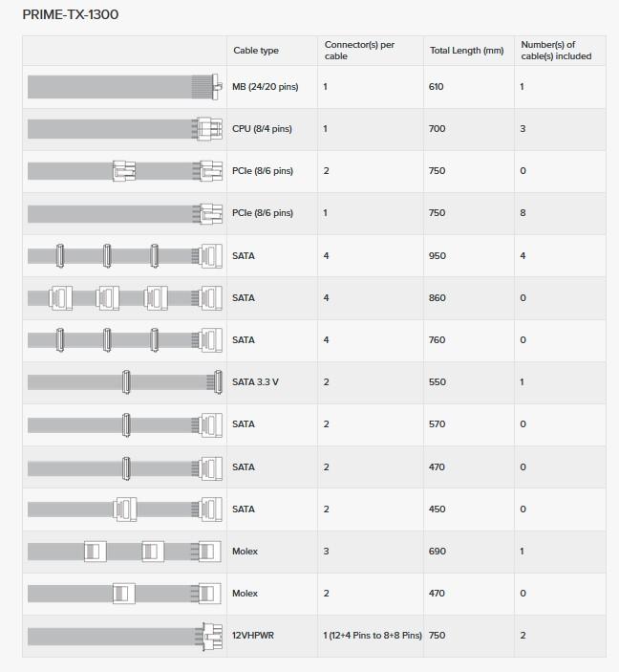Click the 450 mm SATA cable image
The image size is (619, 672).
pos(124,509)
